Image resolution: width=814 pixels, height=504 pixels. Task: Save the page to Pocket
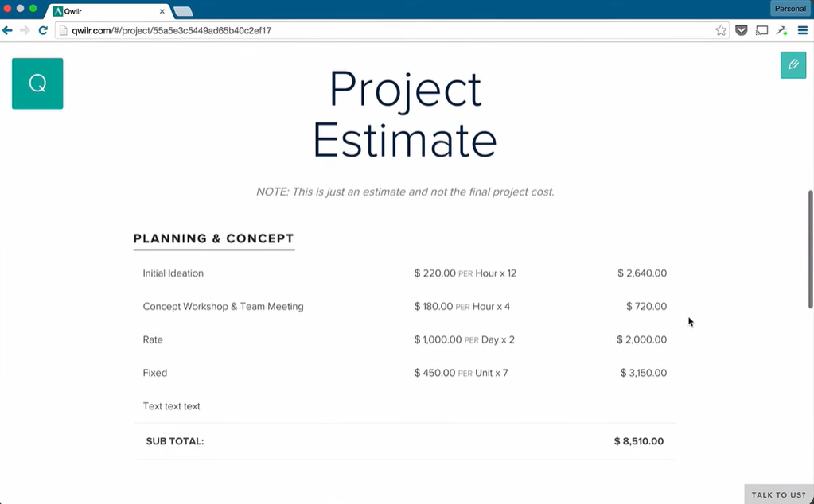741,29
